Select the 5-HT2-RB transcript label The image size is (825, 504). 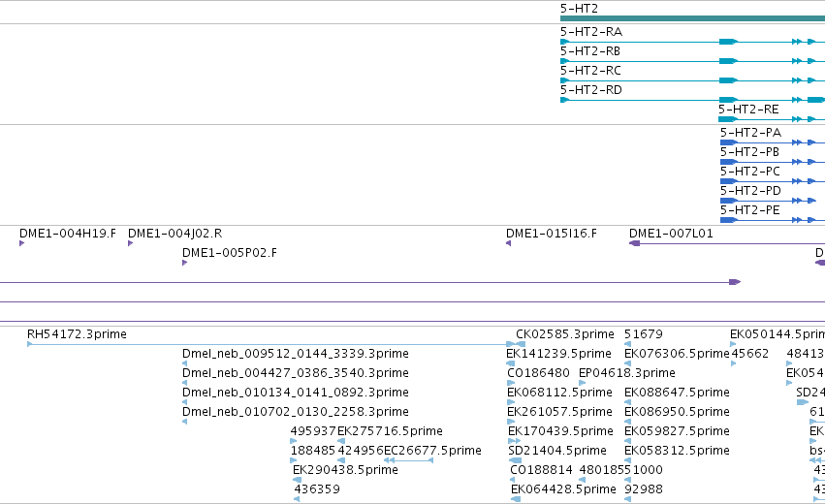point(589,51)
